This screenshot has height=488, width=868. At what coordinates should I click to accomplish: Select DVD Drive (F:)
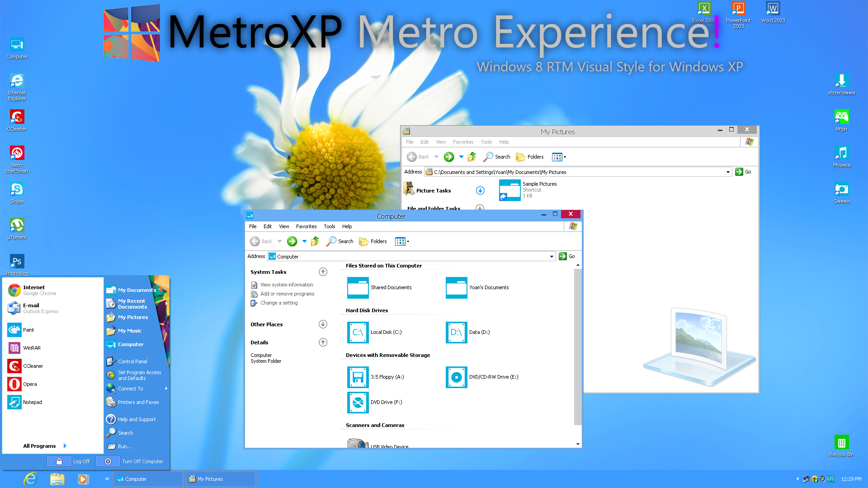coord(375,402)
